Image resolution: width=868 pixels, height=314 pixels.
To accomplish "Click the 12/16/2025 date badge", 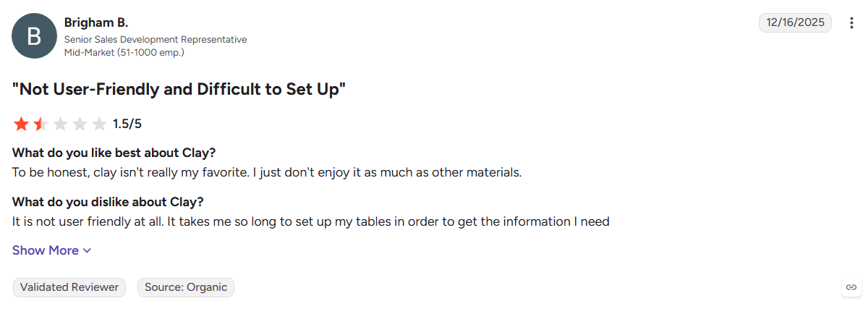I will pyautogui.click(x=795, y=22).
